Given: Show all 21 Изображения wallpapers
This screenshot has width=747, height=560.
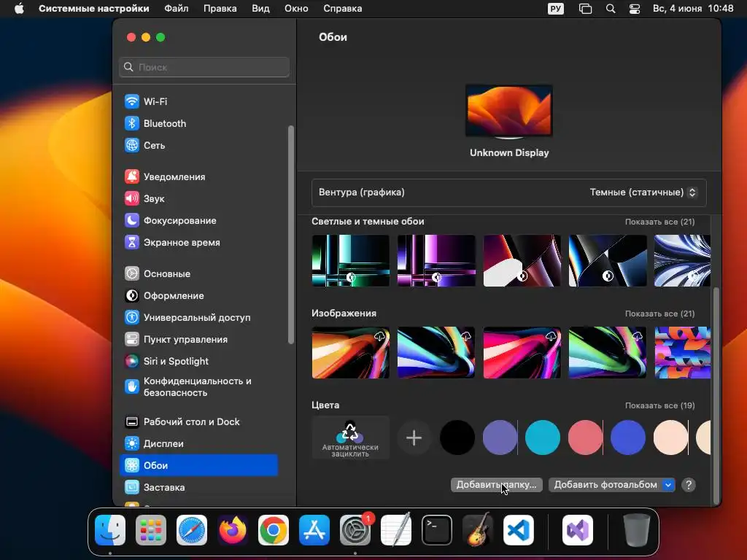Looking at the screenshot, I should pyautogui.click(x=659, y=314).
